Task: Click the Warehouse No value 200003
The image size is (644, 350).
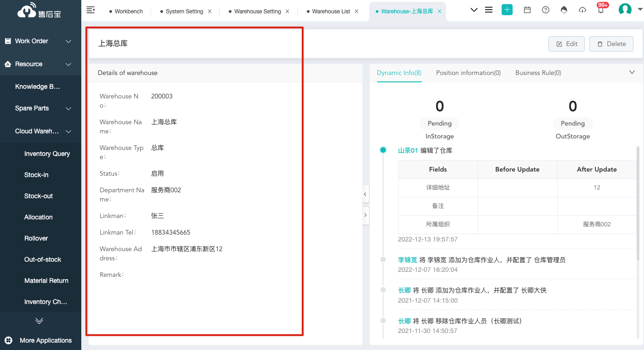Action: coord(162,96)
